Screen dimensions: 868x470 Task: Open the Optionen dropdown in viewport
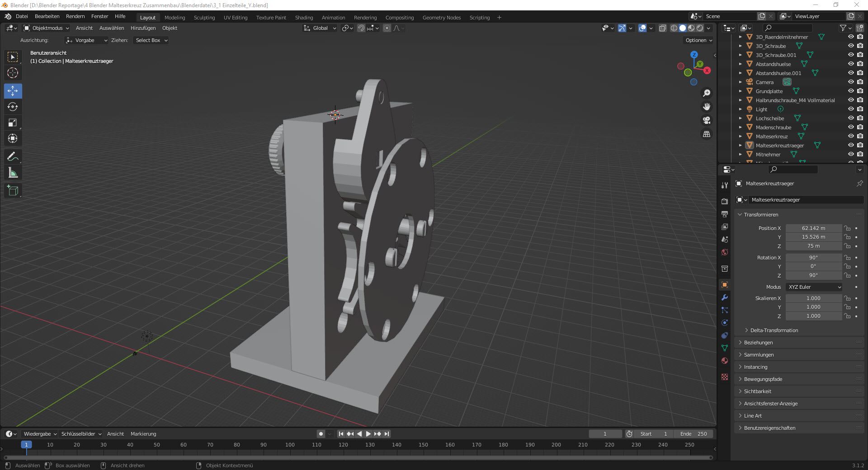click(x=698, y=40)
